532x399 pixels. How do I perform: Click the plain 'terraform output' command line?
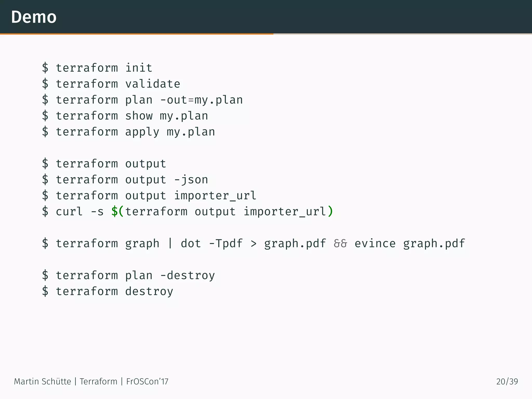104,164
